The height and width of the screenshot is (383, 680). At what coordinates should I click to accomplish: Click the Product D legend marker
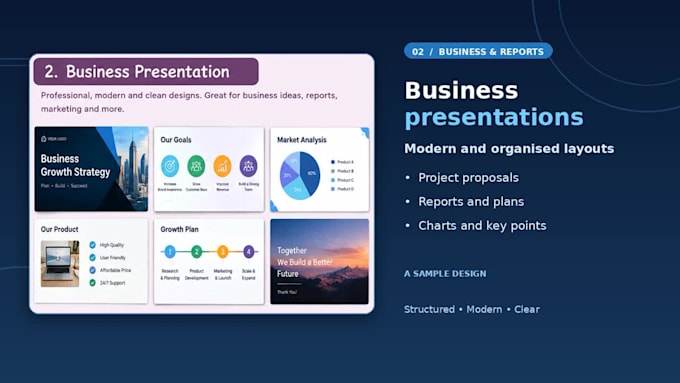(x=333, y=189)
